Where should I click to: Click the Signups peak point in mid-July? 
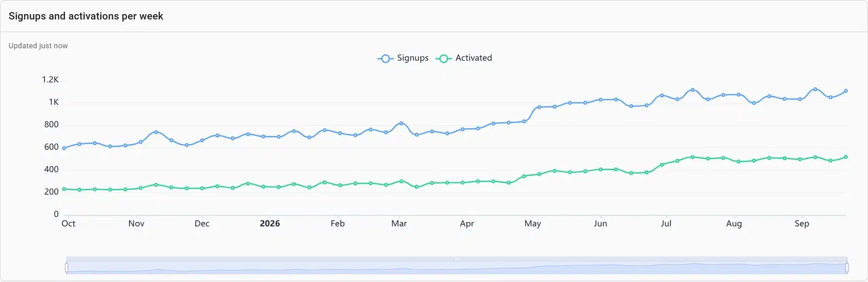click(x=692, y=90)
